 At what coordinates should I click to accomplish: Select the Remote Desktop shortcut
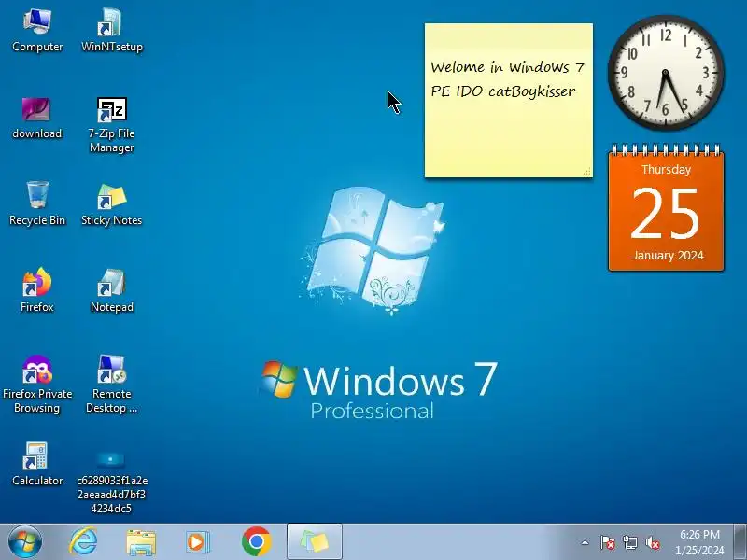(x=111, y=385)
